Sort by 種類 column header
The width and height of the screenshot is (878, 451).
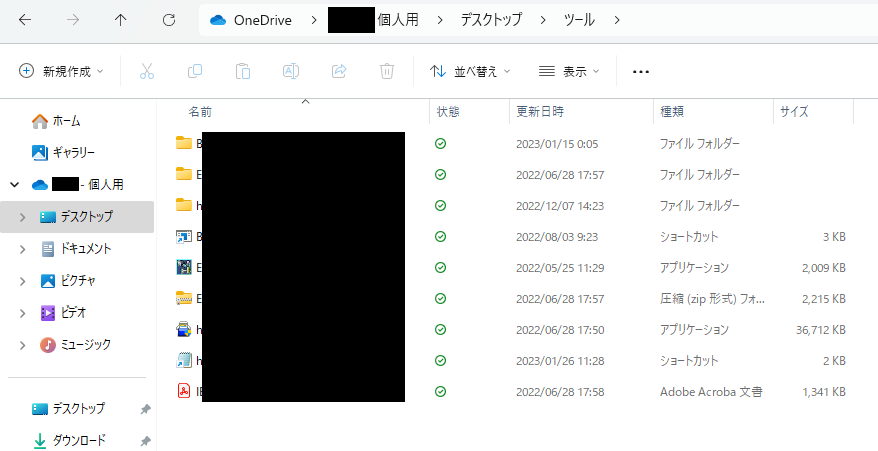[672, 112]
